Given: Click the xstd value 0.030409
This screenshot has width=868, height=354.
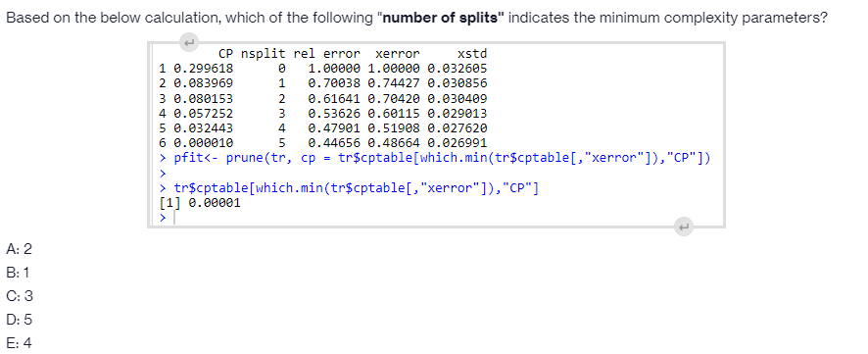Looking at the screenshot, I should click(458, 99).
